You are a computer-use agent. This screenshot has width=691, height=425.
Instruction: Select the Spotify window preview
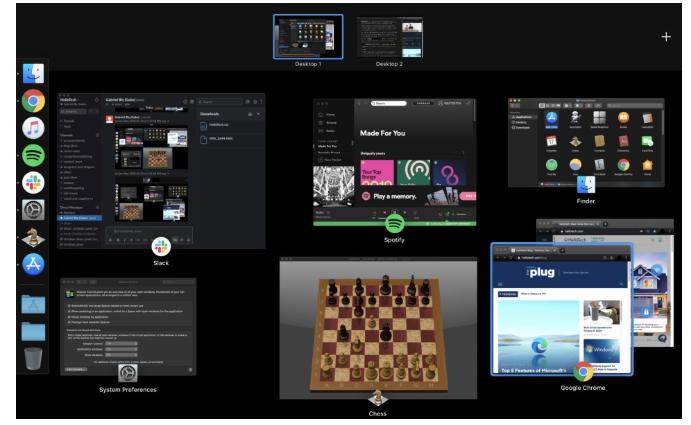point(394,162)
